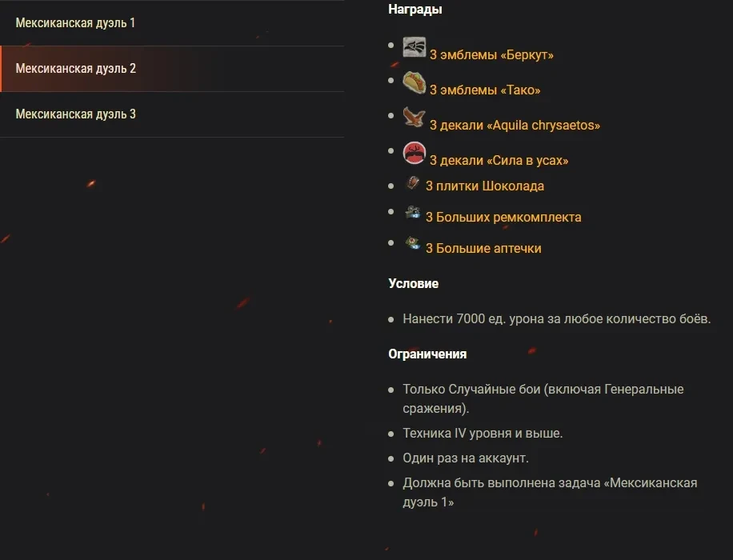Click the Беркут emblem icon

pyautogui.click(x=414, y=47)
